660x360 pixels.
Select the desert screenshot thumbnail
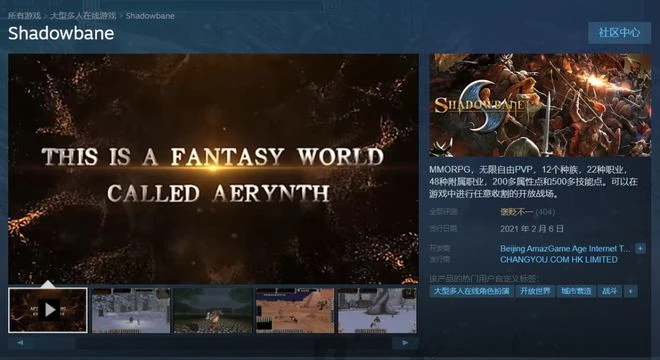click(x=295, y=310)
